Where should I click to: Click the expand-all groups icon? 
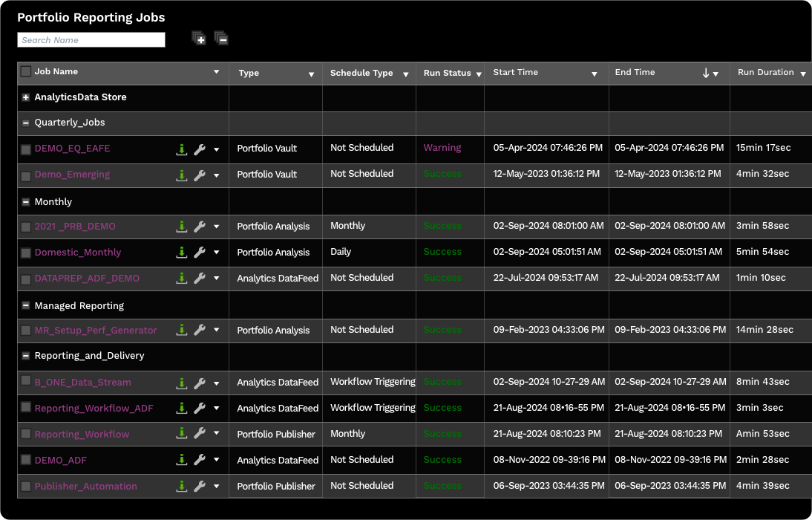199,38
